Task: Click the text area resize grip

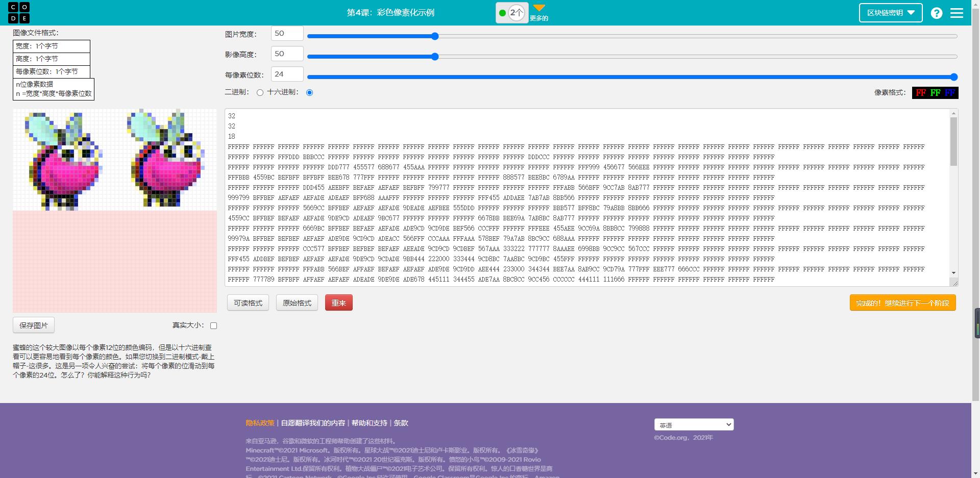Action: 954,283
